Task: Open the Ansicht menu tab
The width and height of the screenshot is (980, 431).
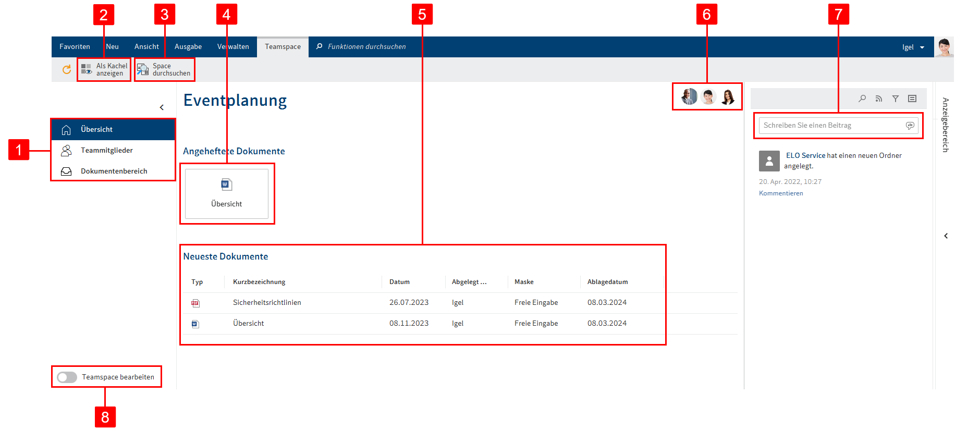Action: (x=146, y=47)
